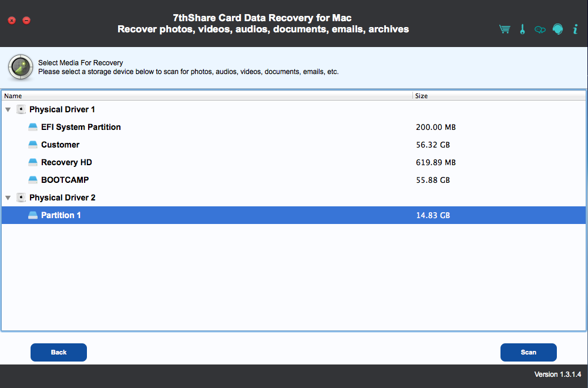Collapse the Physical Driver 1 tree
The width and height of the screenshot is (588, 388).
8,110
